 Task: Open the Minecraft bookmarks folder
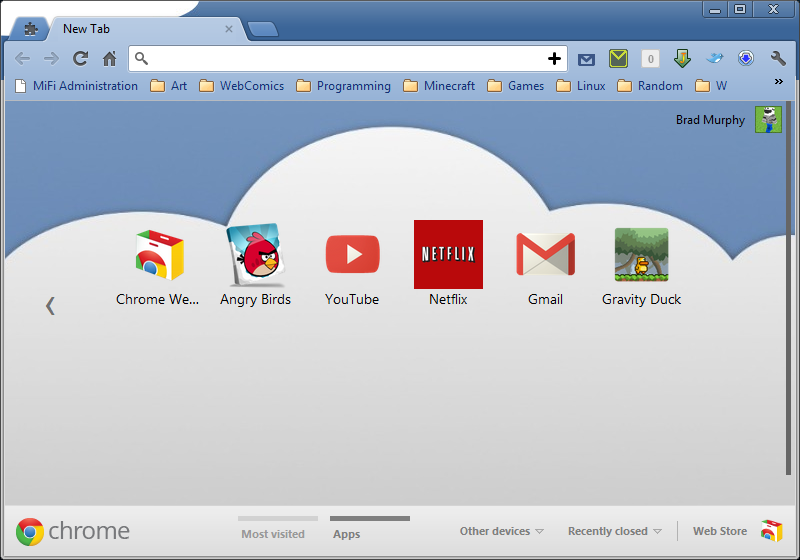coord(439,86)
